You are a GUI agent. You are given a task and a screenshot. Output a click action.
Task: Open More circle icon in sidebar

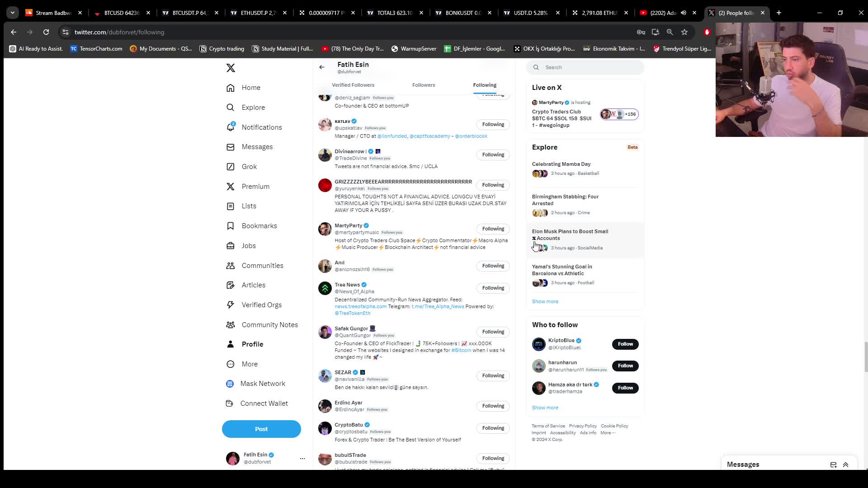231,364
